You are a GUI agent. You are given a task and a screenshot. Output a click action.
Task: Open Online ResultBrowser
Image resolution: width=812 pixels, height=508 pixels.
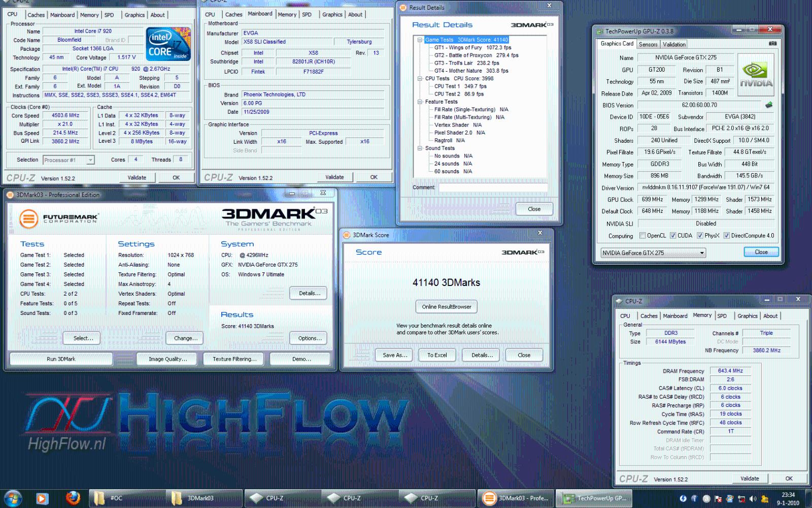[447, 307]
